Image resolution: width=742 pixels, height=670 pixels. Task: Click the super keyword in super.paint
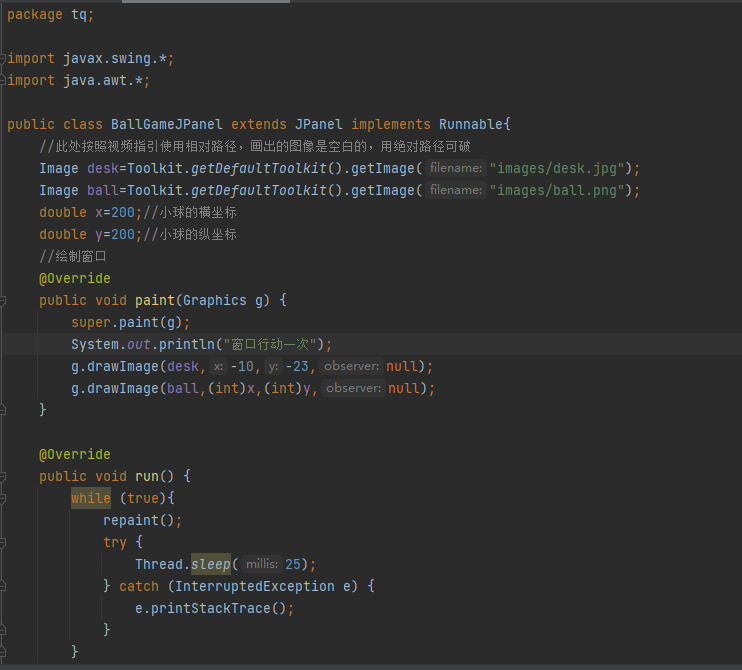click(x=91, y=323)
